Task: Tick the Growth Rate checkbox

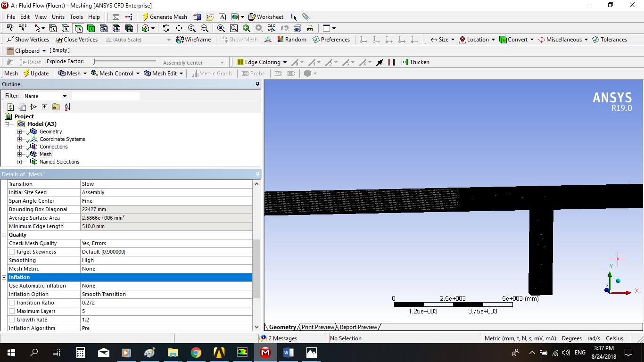Action: (12, 320)
